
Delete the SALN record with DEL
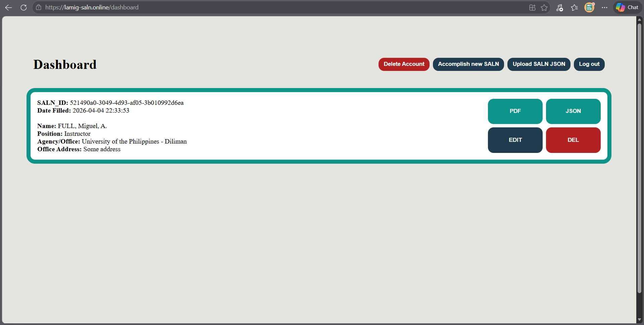(573, 140)
